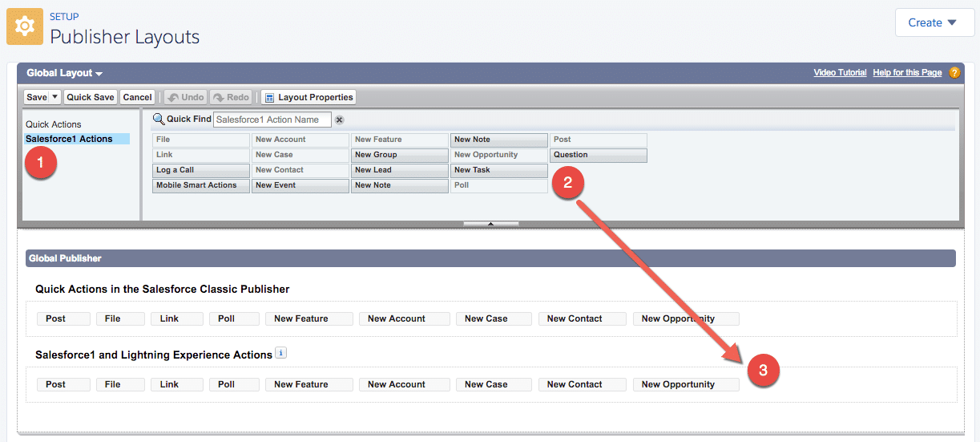Collapse the palette using the divider arrow
The height and width of the screenshot is (442, 980).
pyautogui.click(x=490, y=224)
